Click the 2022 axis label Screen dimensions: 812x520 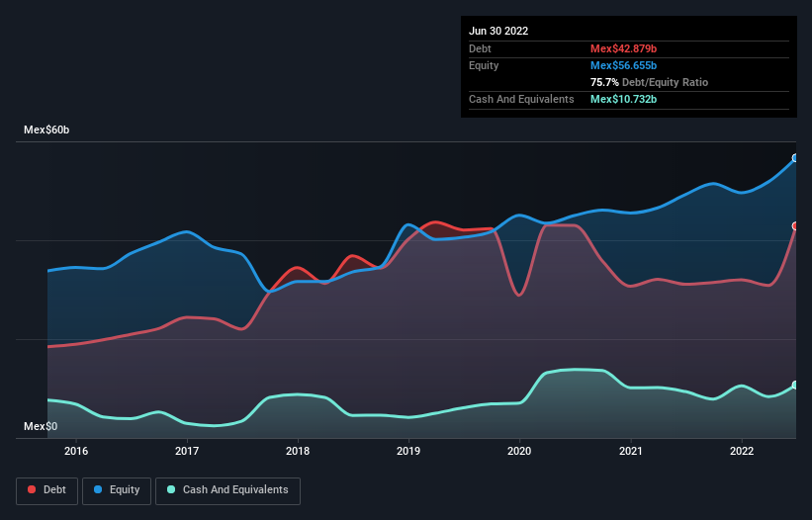(742, 451)
